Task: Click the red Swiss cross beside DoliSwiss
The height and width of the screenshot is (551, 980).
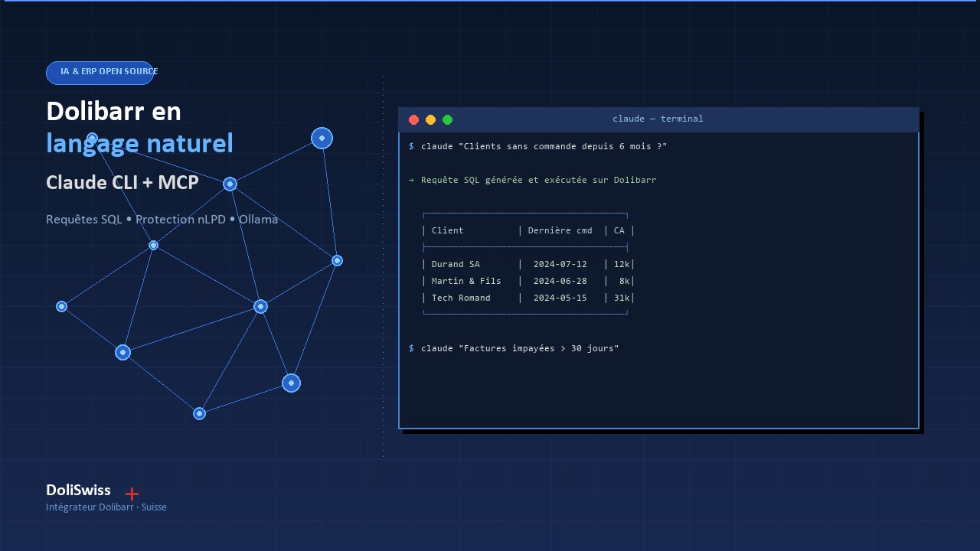Action: click(132, 494)
